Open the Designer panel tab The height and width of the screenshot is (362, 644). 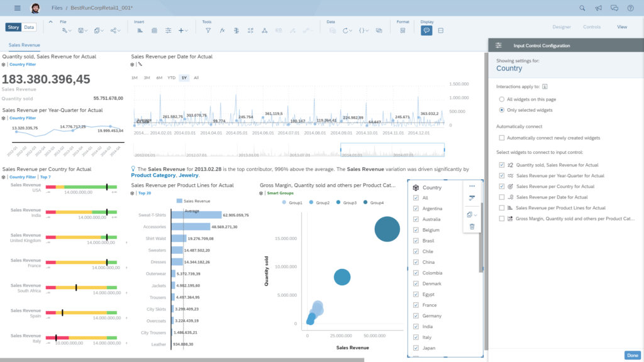pyautogui.click(x=562, y=26)
